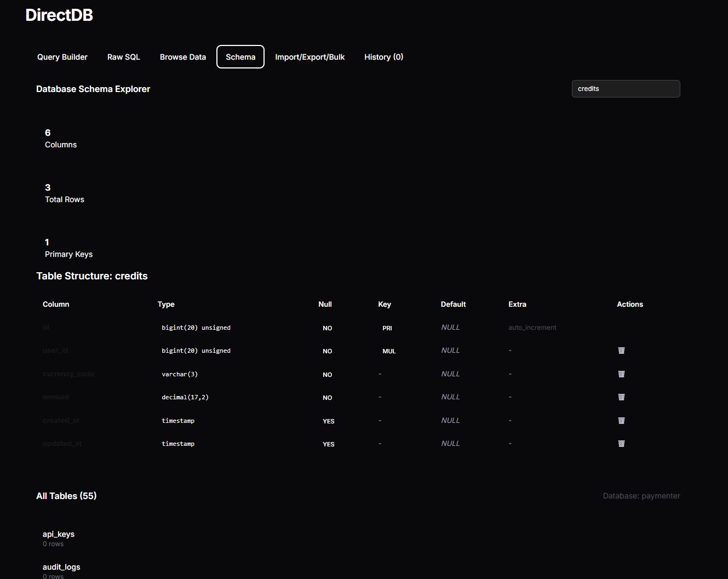Open the audit_logs table
Viewport: 728px width, 579px height.
click(61, 567)
